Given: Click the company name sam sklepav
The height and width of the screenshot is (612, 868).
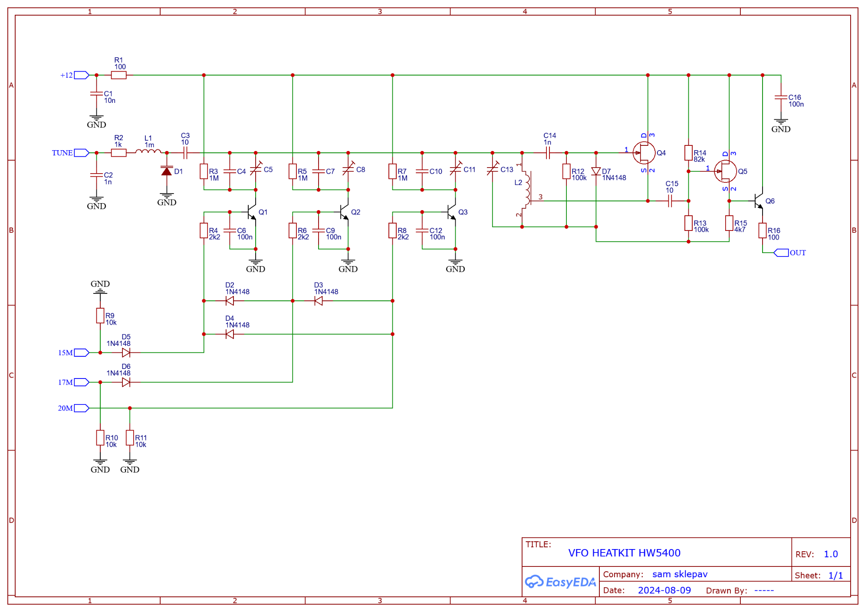Looking at the screenshot, I should click(680, 575).
